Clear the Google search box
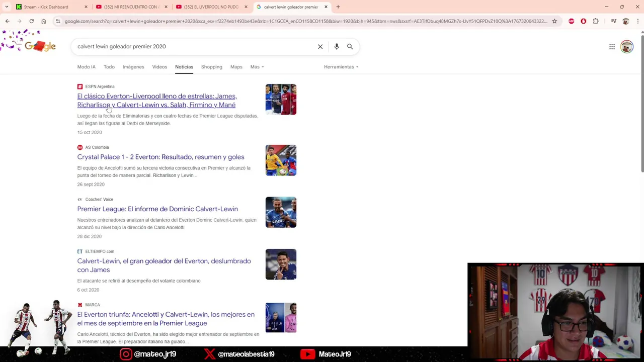 [x=320, y=46]
